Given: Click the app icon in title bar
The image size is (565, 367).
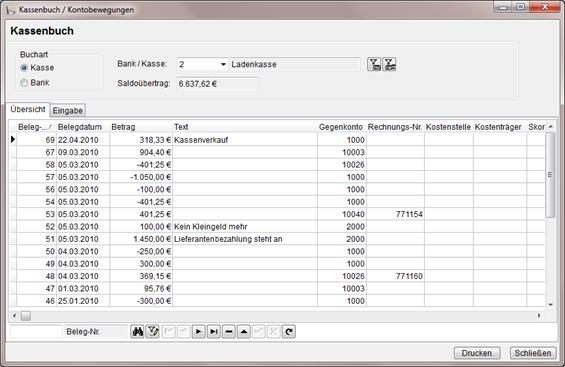Looking at the screenshot, I should point(11,10).
